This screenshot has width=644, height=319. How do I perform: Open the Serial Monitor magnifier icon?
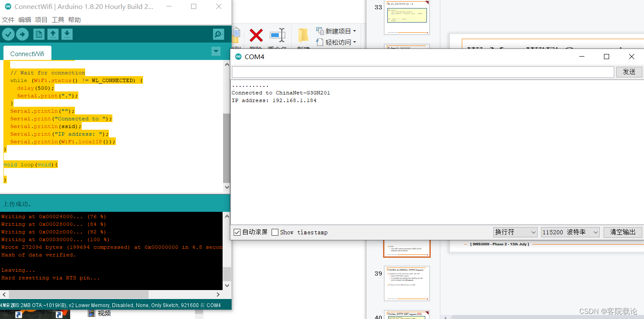(218, 34)
